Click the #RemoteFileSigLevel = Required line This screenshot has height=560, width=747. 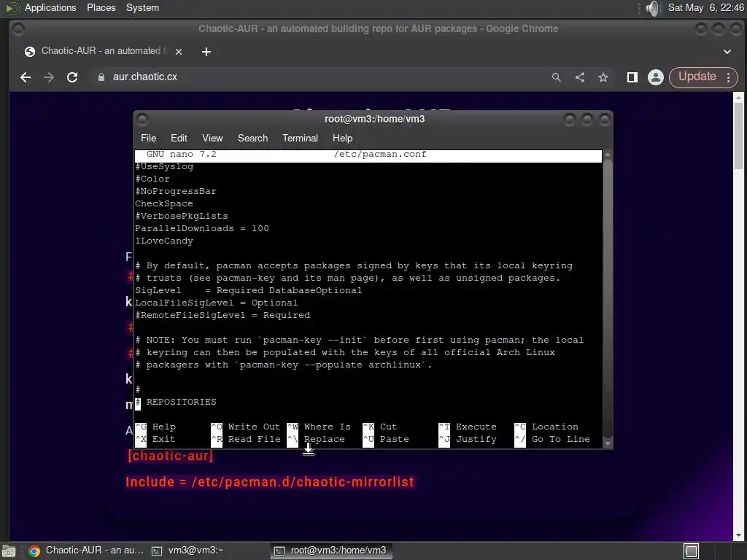(222, 315)
